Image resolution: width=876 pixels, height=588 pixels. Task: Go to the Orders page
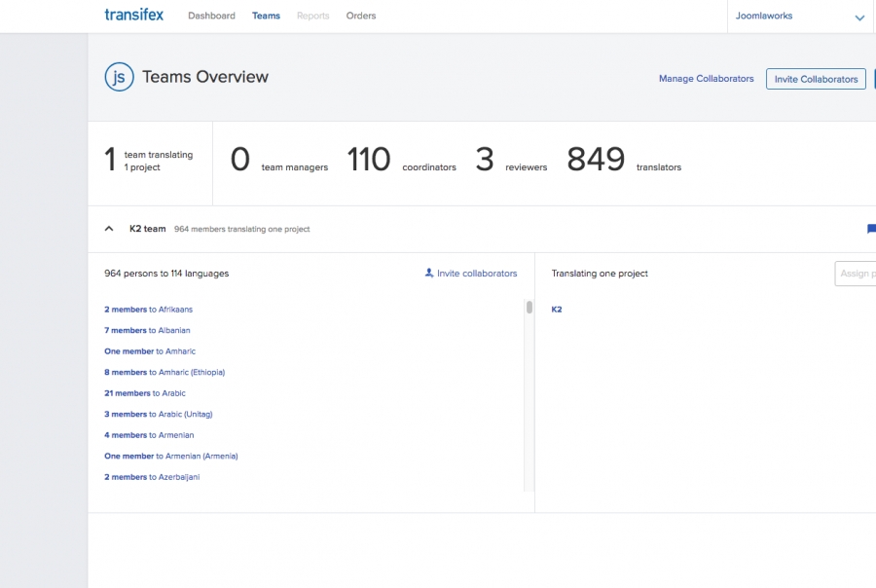(x=361, y=16)
